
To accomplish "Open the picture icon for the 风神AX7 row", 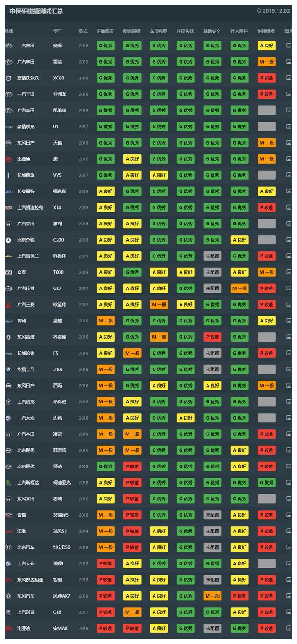I will [289, 596].
